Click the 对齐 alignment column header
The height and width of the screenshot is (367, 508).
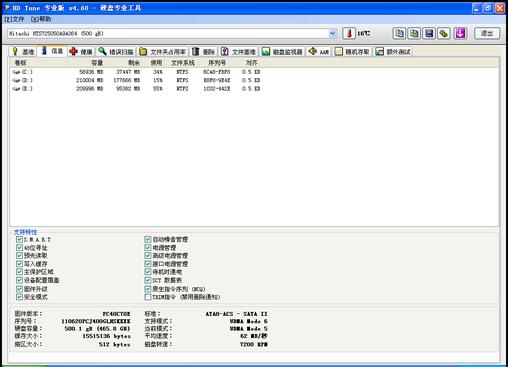252,63
